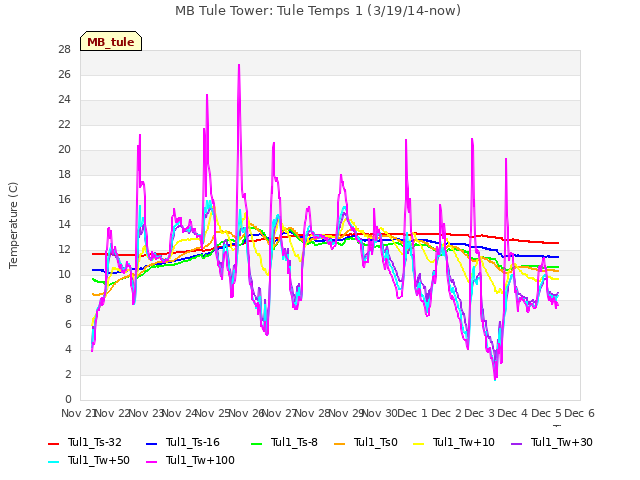Select the Tul1_Tw+10 legend label
640x480 pixels.
click(x=464, y=442)
